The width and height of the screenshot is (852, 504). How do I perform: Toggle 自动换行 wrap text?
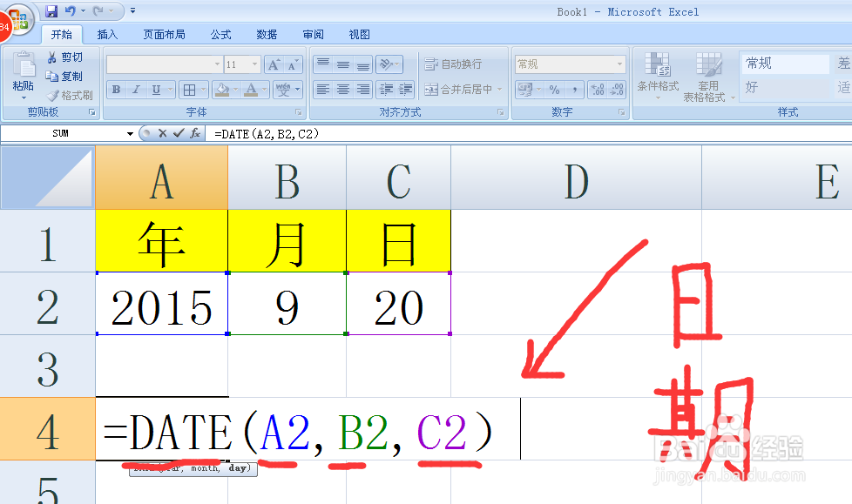click(x=453, y=64)
